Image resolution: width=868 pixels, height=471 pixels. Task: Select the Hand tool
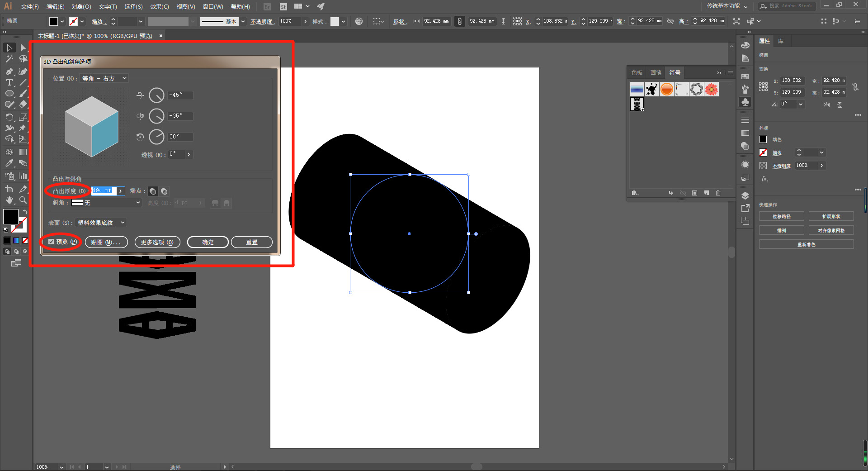pos(9,200)
